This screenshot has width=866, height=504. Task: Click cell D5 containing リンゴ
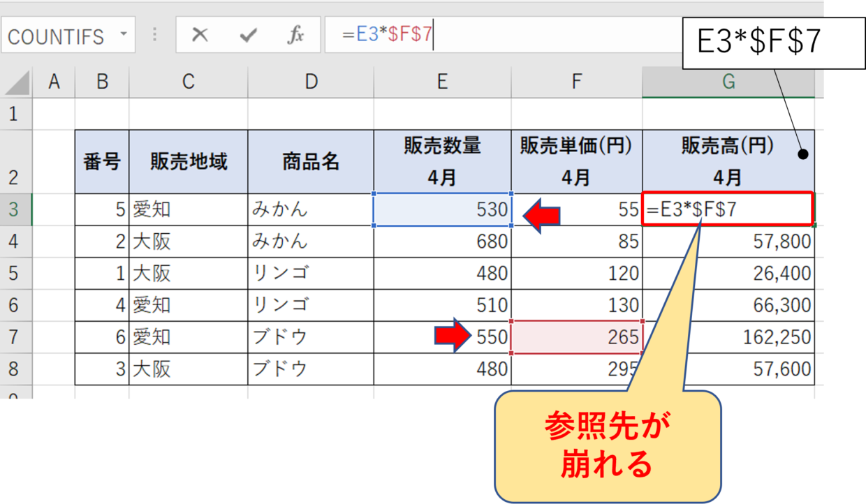tap(310, 273)
